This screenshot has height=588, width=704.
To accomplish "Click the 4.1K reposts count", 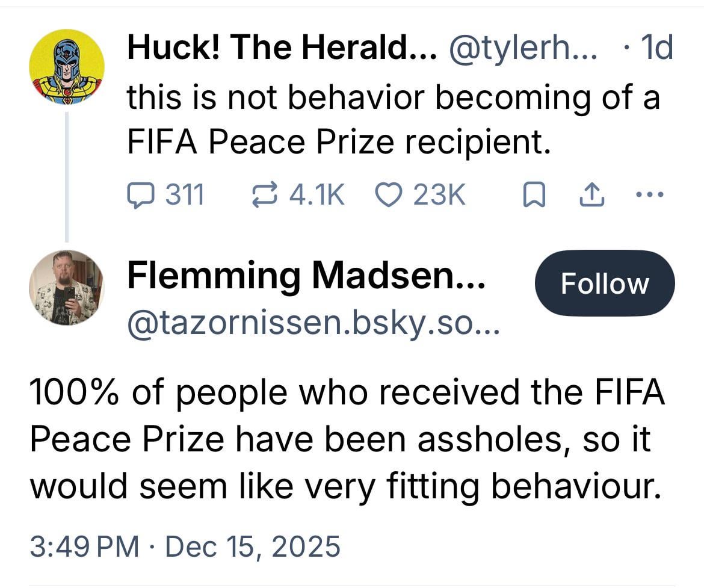I will (317, 195).
